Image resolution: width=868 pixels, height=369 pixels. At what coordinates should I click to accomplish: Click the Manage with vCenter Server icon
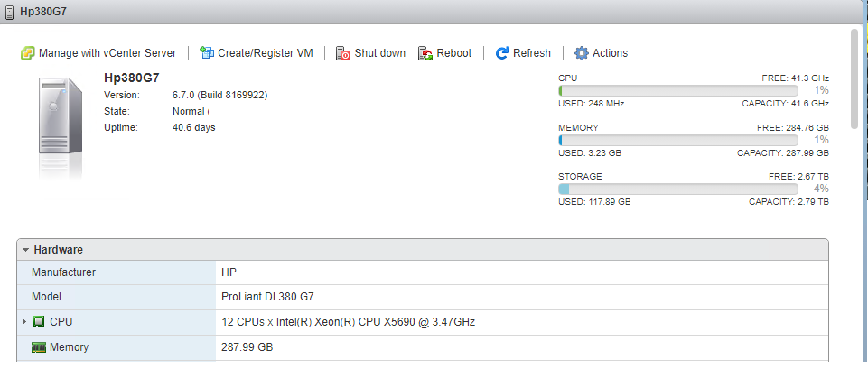[28, 53]
